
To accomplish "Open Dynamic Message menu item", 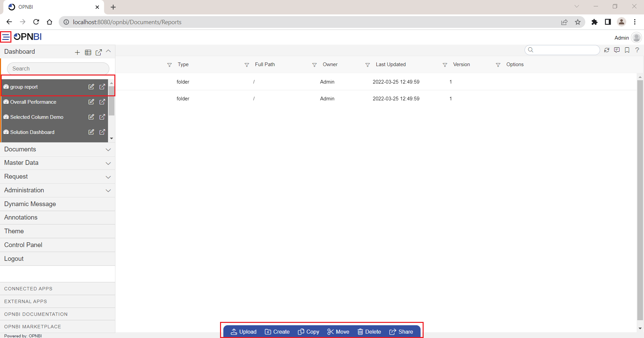I will 57,204.
